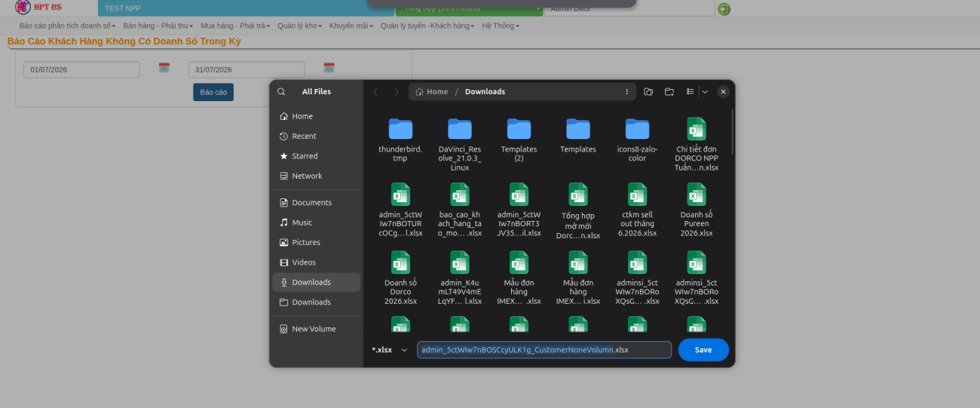Click Home in the path bar

click(432, 91)
